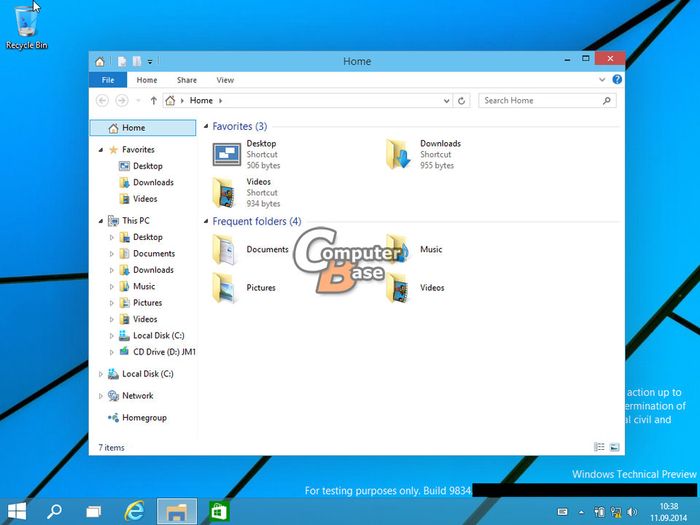This screenshot has height=525, width=700.
Task: Launch Internet Explorer from the taskbar
Action: coord(133,511)
